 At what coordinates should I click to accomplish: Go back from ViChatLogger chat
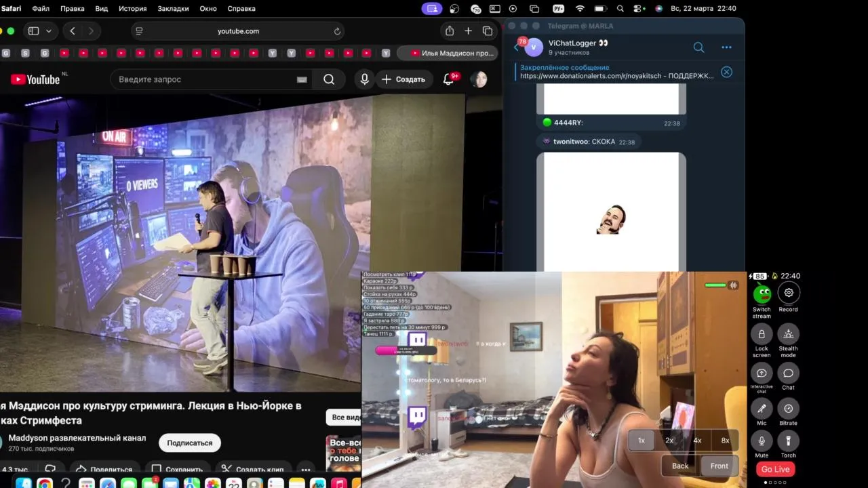point(517,47)
